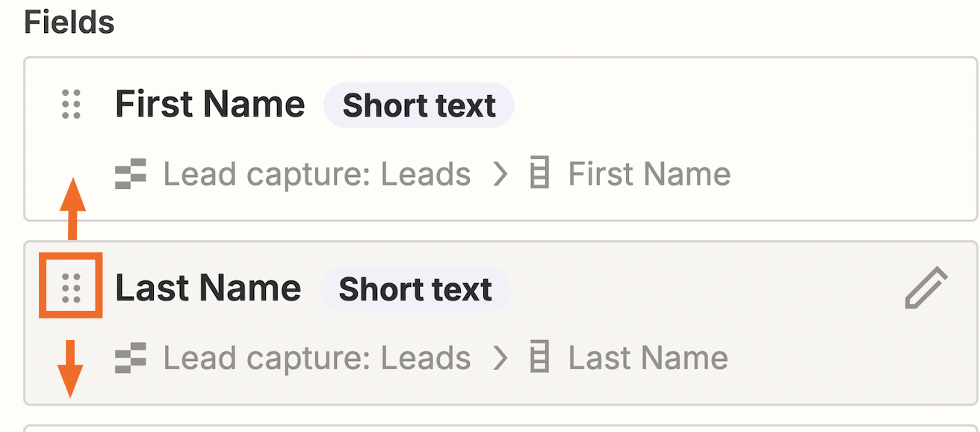Edit the Last Name field with pencil icon
Viewport: 980px width, 432px height.
click(x=925, y=288)
